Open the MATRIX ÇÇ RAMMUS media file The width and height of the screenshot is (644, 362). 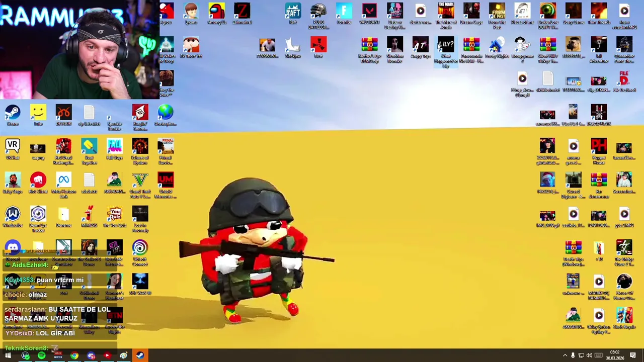(x=599, y=287)
